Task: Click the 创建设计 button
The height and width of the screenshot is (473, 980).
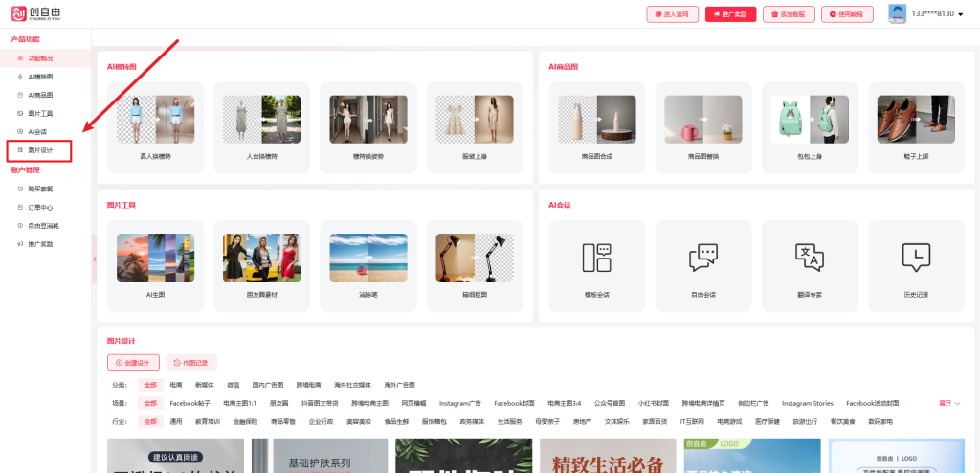Action: (x=133, y=363)
